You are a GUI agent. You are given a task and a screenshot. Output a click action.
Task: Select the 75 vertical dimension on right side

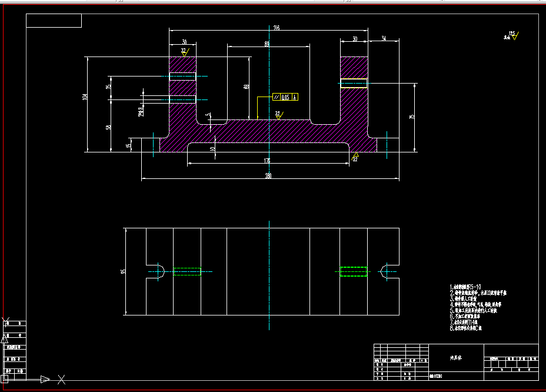(412, 117)
